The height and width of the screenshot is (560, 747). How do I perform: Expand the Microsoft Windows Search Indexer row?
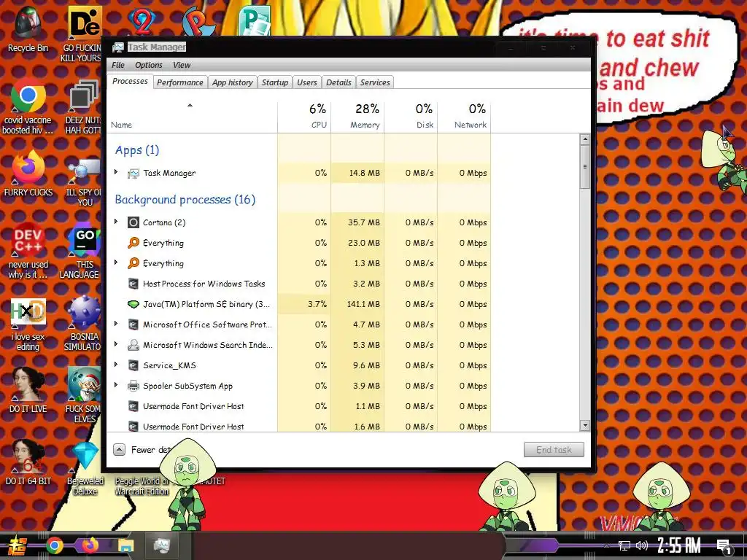coord(116,344)
